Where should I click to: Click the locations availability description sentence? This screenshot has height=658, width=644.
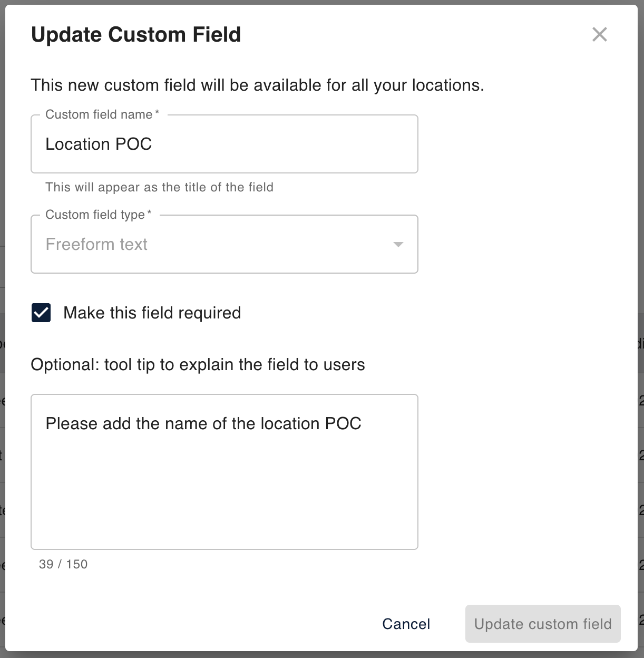point(258,84)
